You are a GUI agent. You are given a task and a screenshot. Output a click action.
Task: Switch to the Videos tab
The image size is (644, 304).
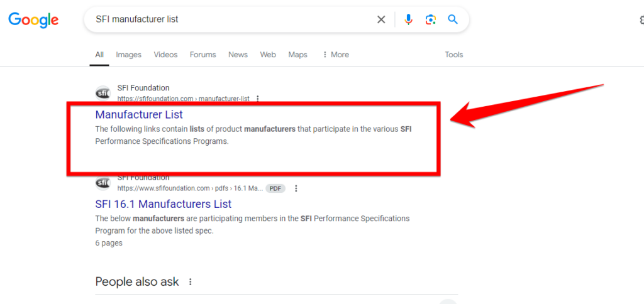tap(165, 55)
